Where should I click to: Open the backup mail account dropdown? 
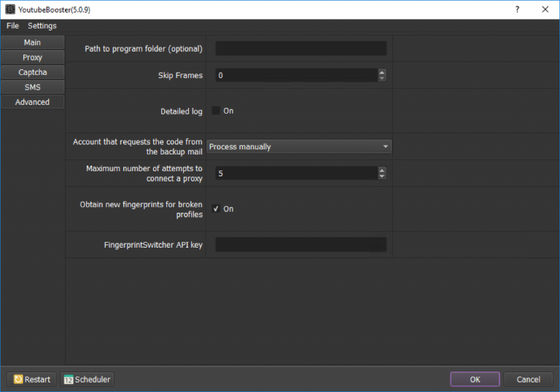pyautogui.click(x=299, y=146)
